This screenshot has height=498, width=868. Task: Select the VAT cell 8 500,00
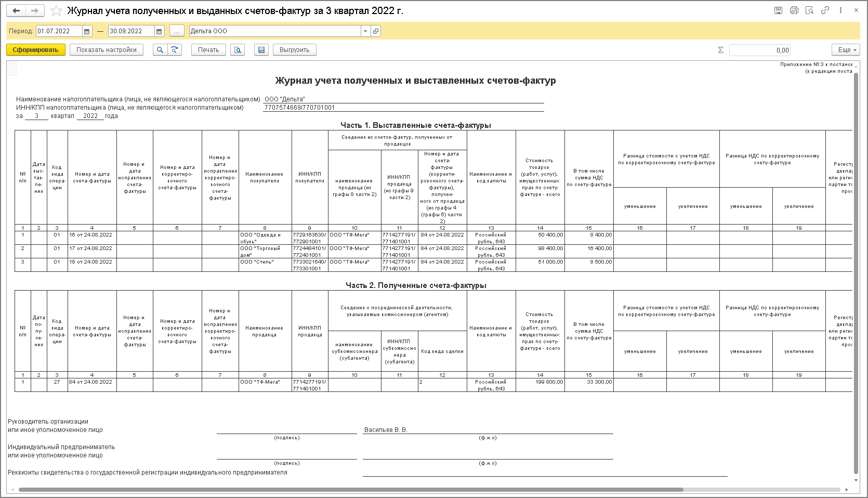589,265
